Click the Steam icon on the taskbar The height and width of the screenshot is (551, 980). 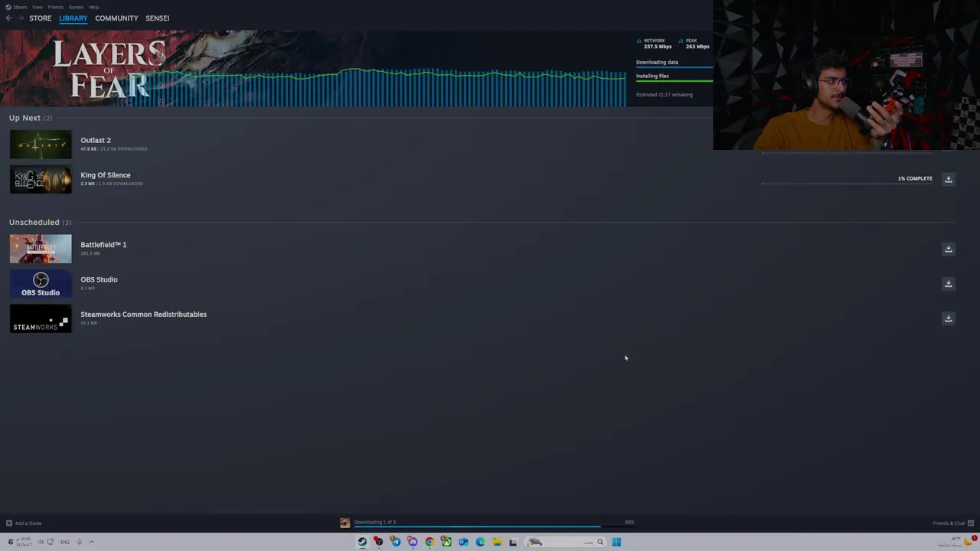click(x=362, y=542)
